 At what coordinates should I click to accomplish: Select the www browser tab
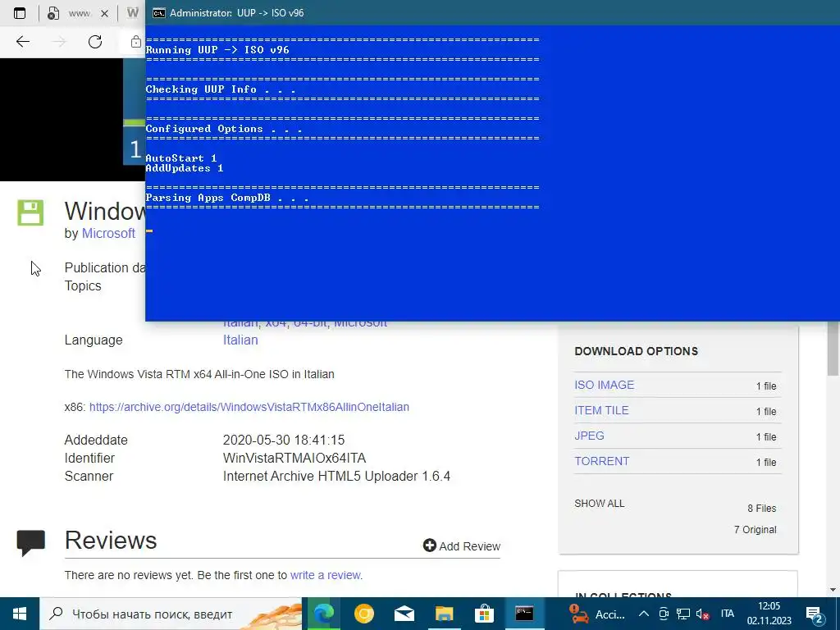click(76, 13)
